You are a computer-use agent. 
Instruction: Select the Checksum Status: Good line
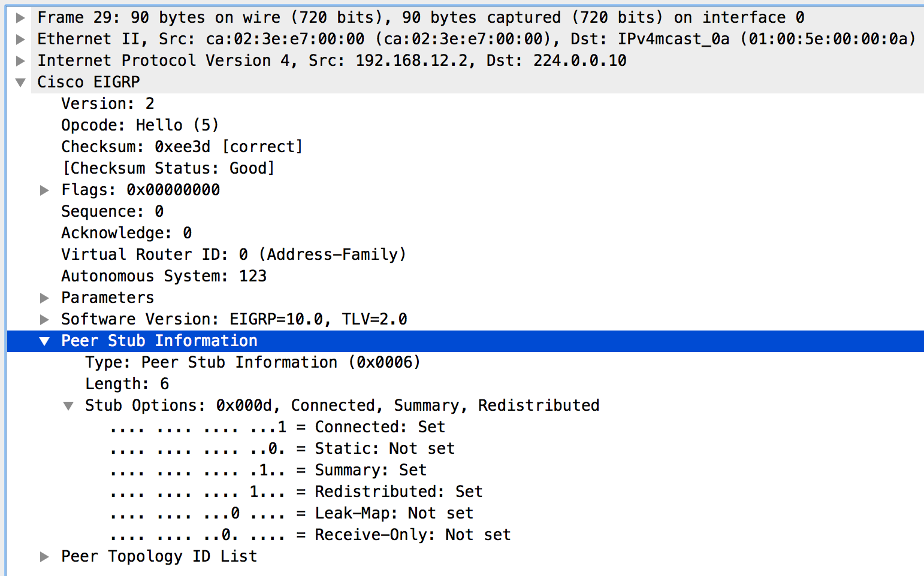coord(168,168)
